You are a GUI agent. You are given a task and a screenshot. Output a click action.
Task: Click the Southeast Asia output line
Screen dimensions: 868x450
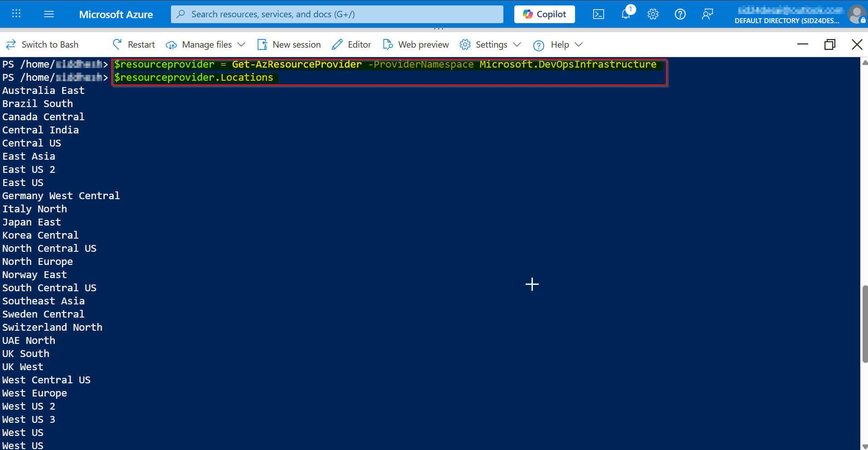click(x=44, y=301)
